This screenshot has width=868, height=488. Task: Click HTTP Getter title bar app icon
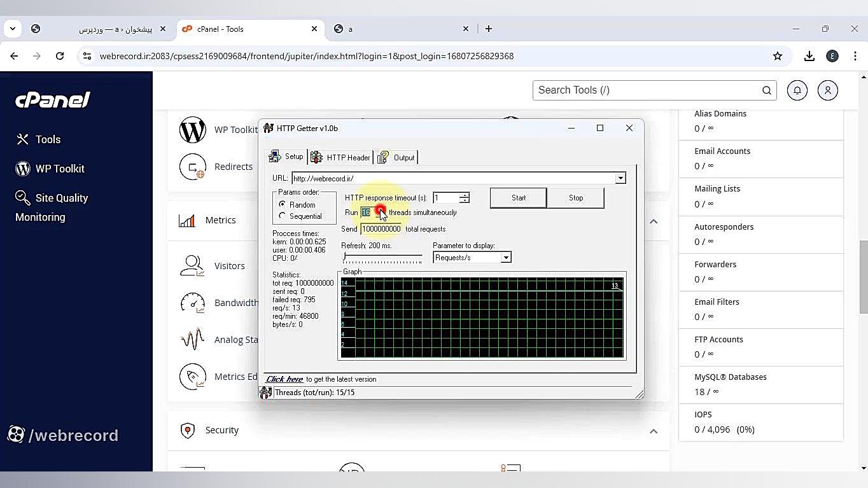tap(268, 129)
